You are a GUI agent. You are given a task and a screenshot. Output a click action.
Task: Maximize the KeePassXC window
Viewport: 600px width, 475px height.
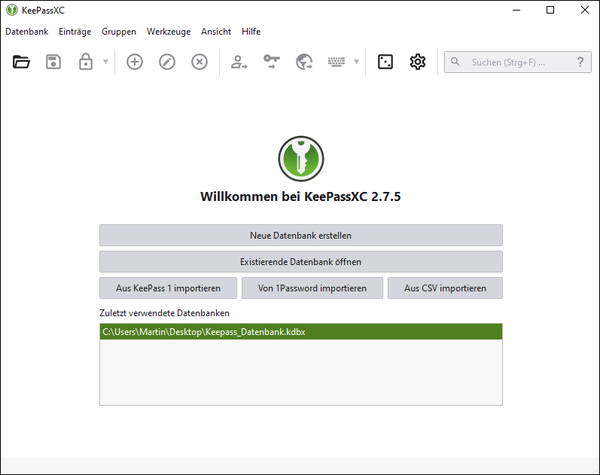(550, 10)
